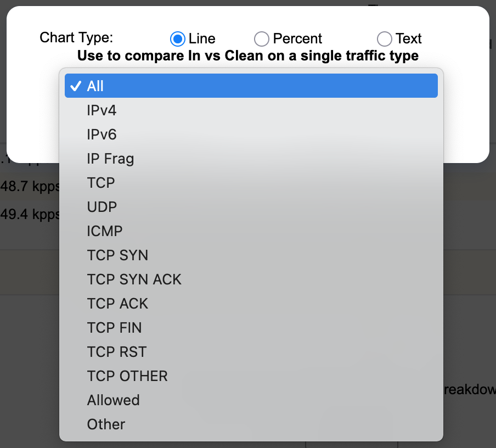This screenshot has width=496, height=448.
Task: Select the Line chart type radio button
Action: pyautogui.click(x=177, y=39)
